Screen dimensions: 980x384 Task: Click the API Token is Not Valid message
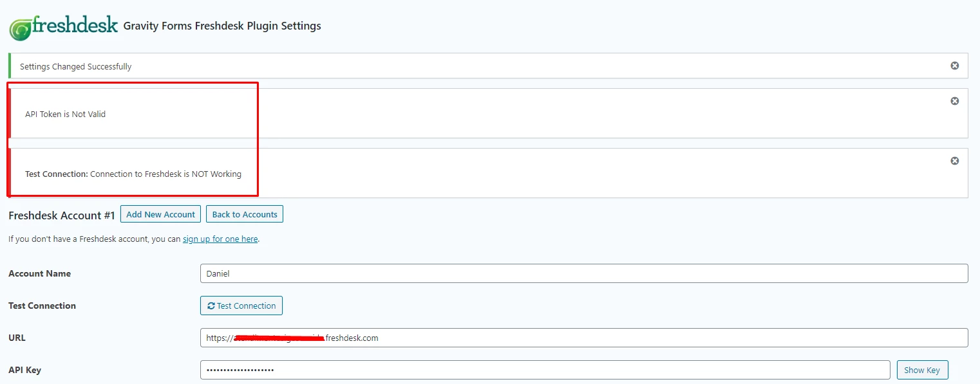(65, 114)
